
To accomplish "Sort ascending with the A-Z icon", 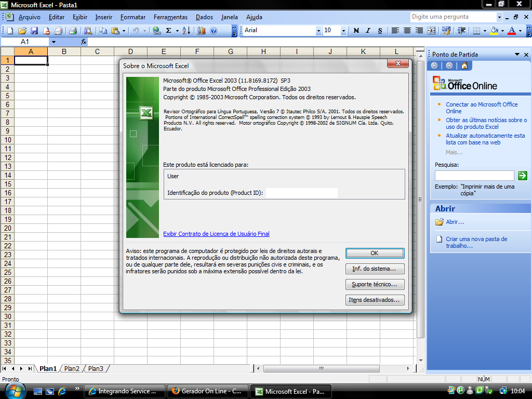I will [x=186, y=30].
